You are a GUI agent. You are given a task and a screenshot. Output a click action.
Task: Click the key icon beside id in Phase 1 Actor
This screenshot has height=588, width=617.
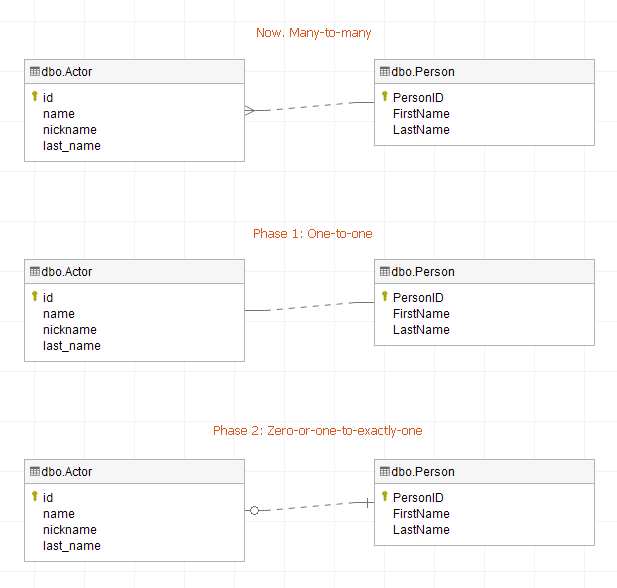click(35, 297)
